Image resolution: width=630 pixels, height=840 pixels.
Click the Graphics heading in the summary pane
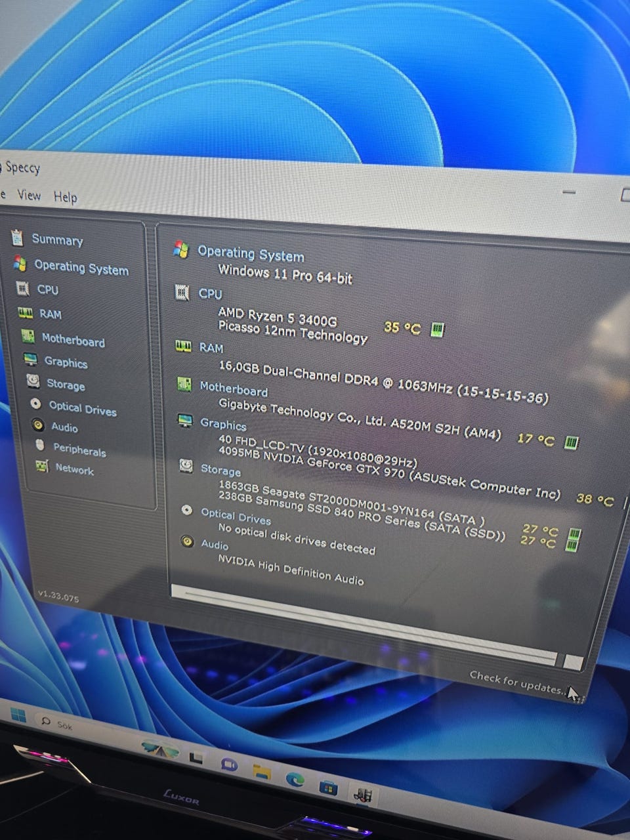tap(223, 425)
